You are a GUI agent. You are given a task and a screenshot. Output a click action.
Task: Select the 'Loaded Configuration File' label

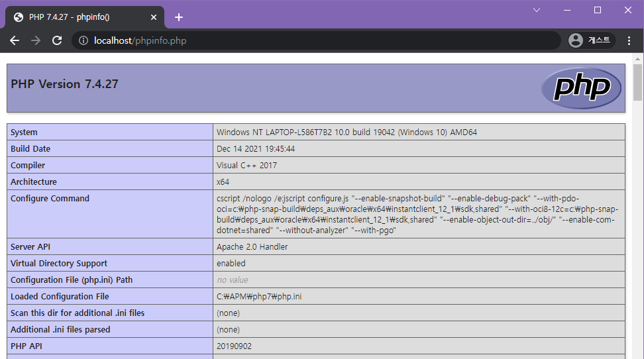coord(60,296)
